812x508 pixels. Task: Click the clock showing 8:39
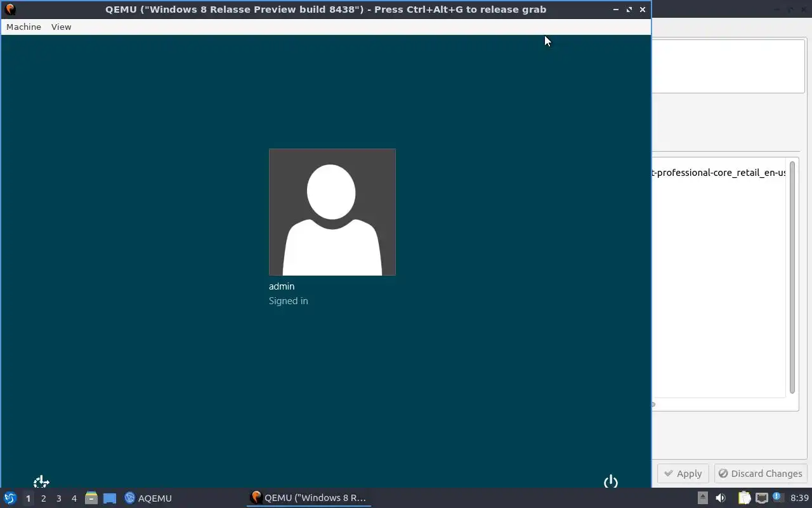point(799,498)
